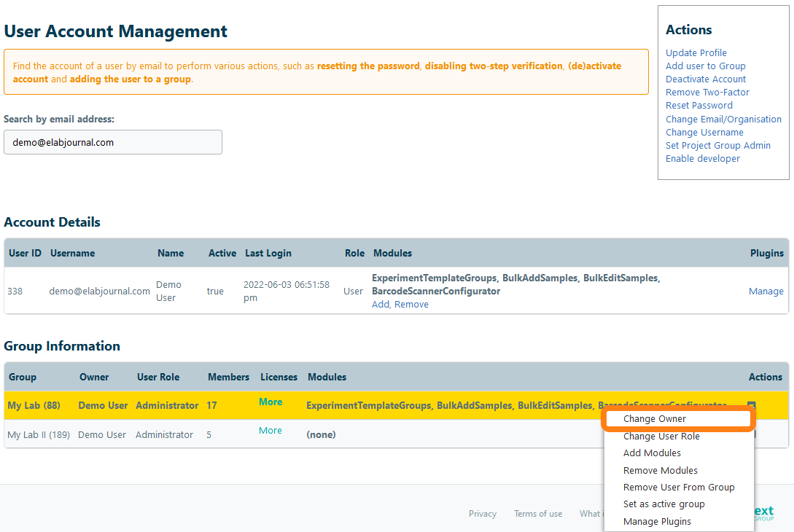Image resolution: width=794 pixels, height=532 pixels.
Task: Click Add user to Group link
Action: pyautogui.click(x=705, y=66)
